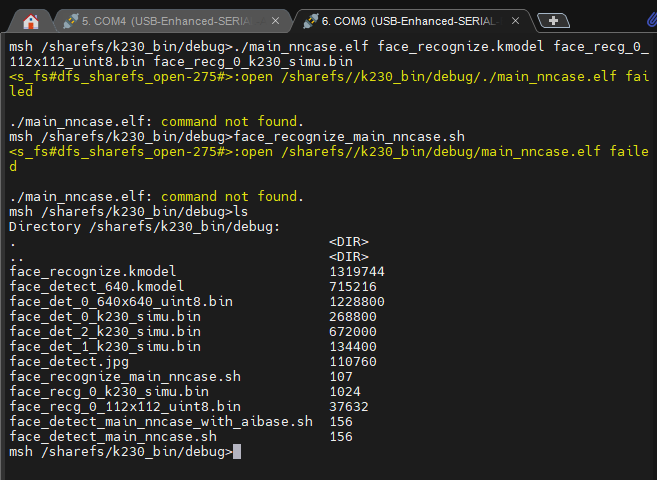
Task: Close the 5. COM4 session tab
Action: pos(275,21)
